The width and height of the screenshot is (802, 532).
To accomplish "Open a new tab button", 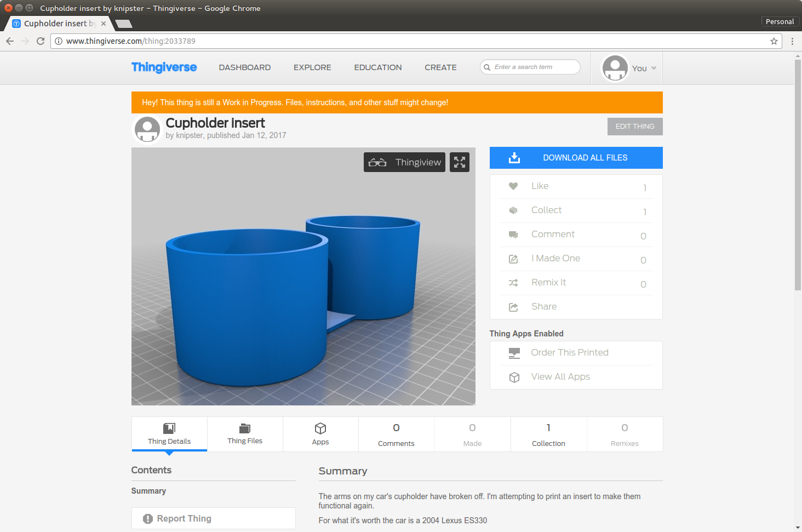I will (x=123, y=24).
